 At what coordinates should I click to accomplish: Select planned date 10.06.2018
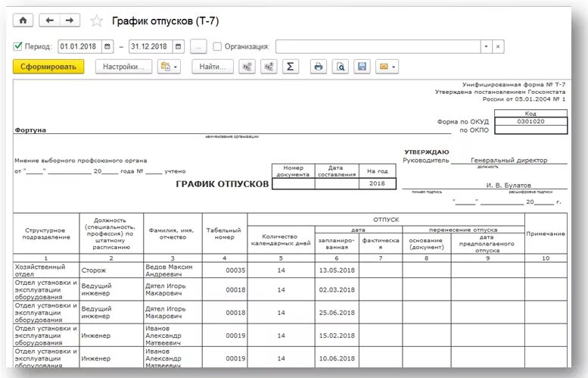point(337,358)
